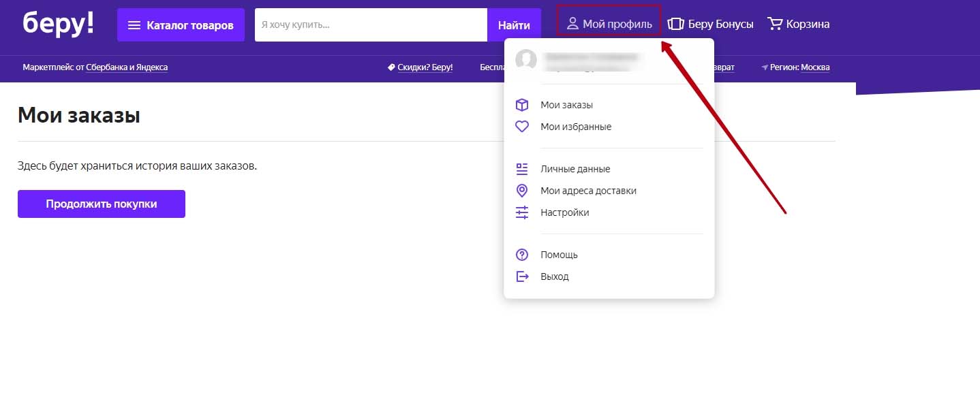The width and height of the screenshot is (980, 412).
Task: Click the location arrow icon by Регион
Action: click(x=765, y=67)
